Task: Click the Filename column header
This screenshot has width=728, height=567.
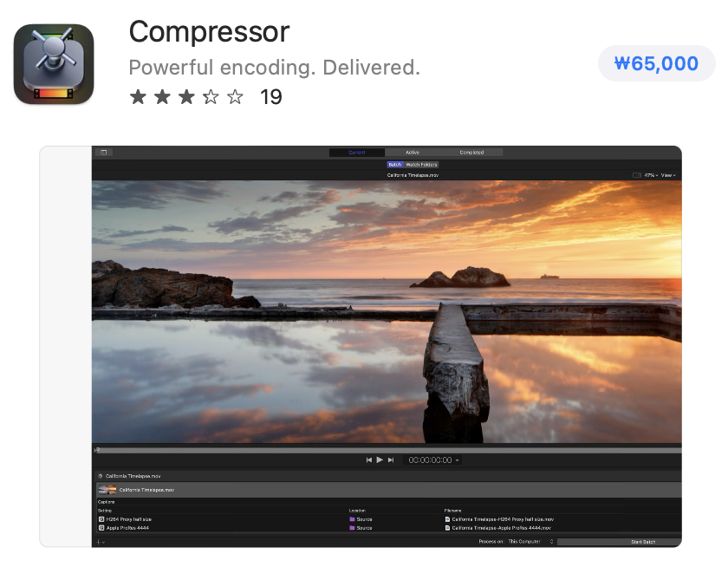Action: tap(452, 511)
